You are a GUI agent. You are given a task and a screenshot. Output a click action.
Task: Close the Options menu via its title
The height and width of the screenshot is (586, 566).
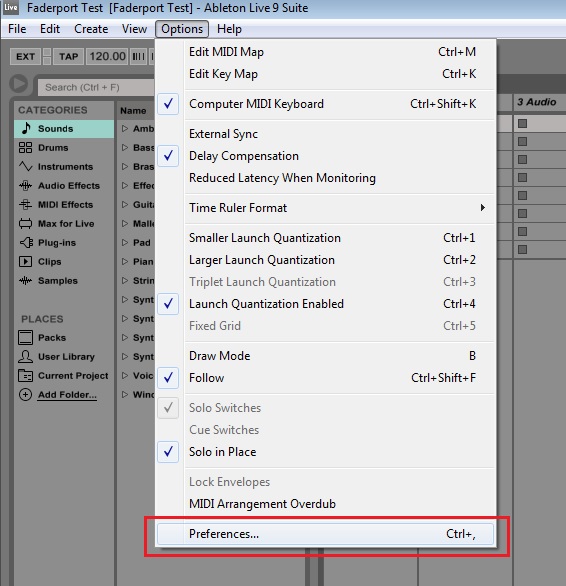click(x=182, y=29)
